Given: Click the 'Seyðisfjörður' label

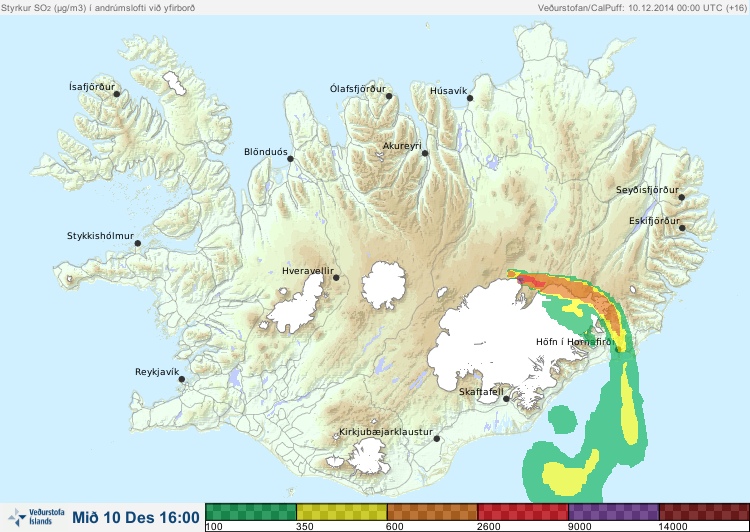Looking at the screenshot, I should (647, 190).
